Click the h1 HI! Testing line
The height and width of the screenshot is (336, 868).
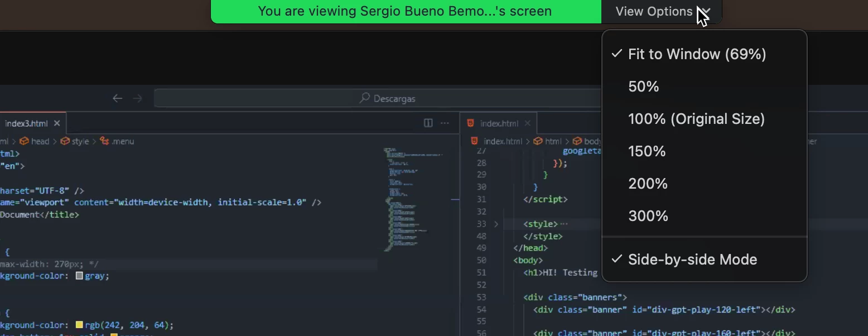click(561, 272)
